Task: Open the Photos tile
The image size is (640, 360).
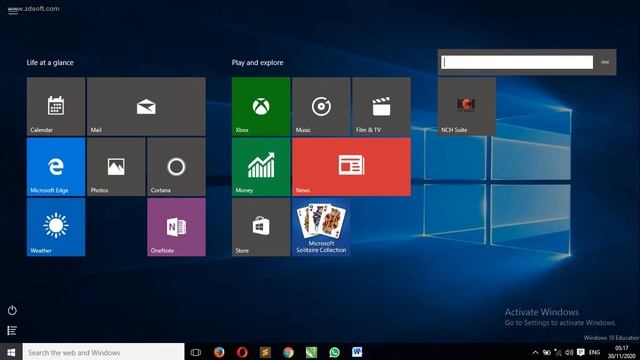Action: click(116, 167)
